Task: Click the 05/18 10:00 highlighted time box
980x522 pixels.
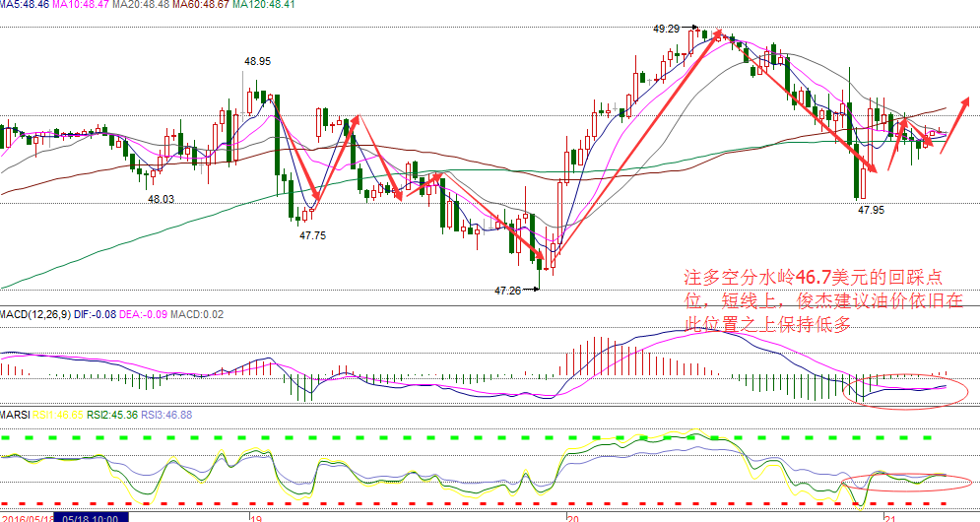Action: pyautogui.click(x=91, y=518)
